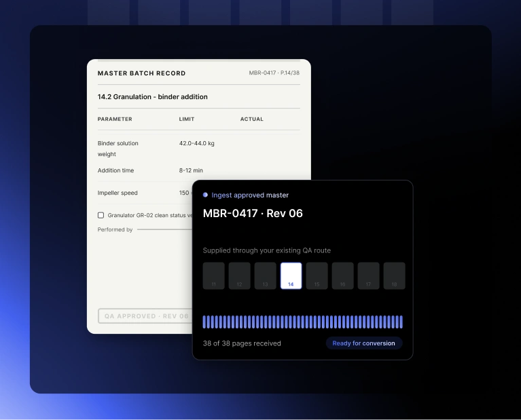Click the Ready for conversion button
This screenshot has height=420, width=521.
pos(364,343)
